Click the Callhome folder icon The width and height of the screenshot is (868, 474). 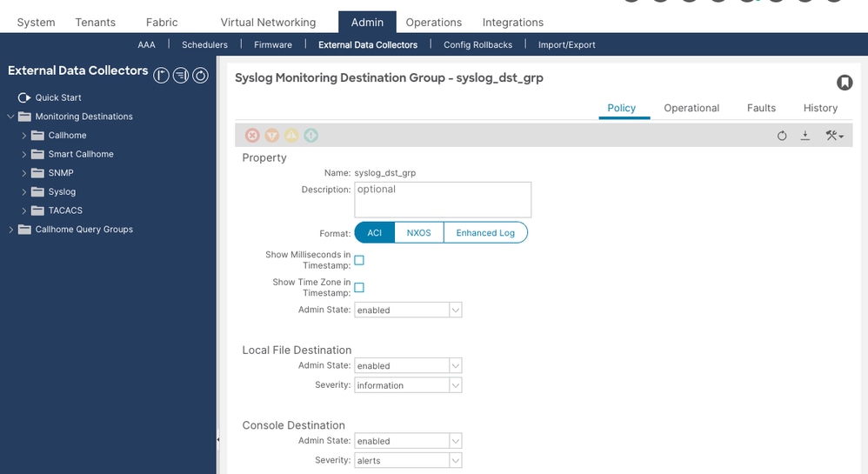37,135
